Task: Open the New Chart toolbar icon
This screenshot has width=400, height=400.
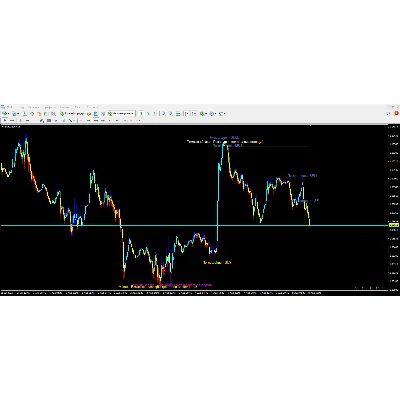Action: (5, 114)
